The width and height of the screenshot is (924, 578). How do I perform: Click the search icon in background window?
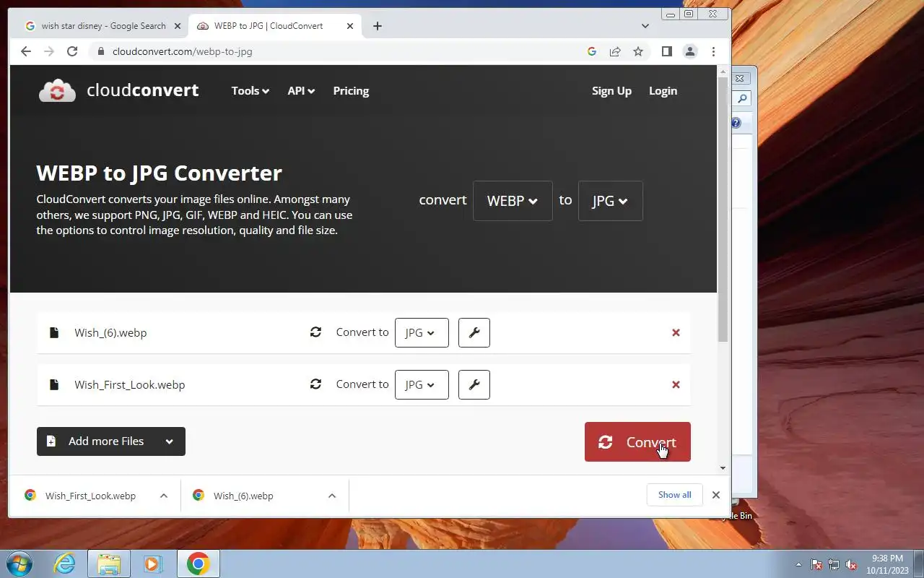(x=742, y=98)
